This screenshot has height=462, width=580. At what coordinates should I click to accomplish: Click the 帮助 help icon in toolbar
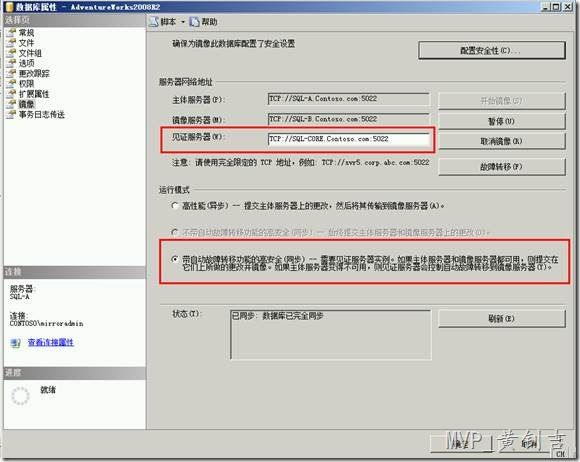tap(194, 22)
